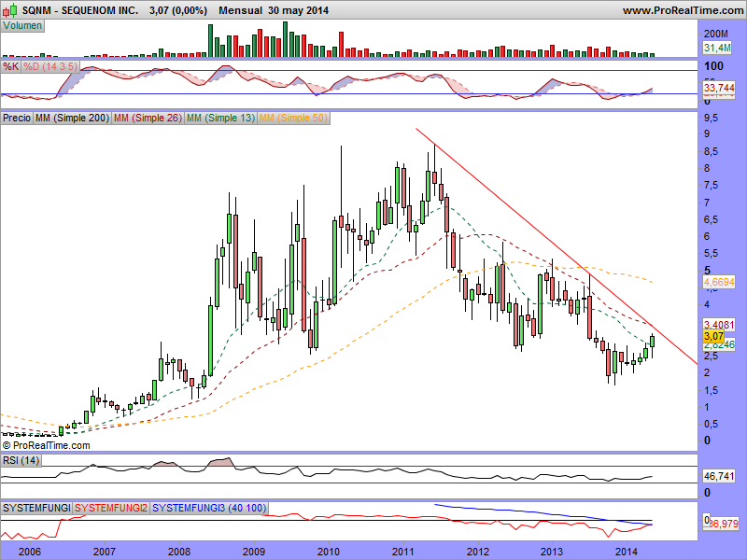The height and width of the screenshot is (560, 747).
Task: Select the 30 may 2014 date text
Action: pos(298,10)
